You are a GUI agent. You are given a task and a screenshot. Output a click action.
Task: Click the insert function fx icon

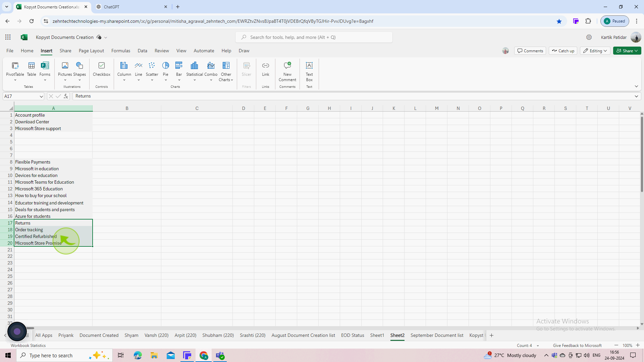click(66, 96)
